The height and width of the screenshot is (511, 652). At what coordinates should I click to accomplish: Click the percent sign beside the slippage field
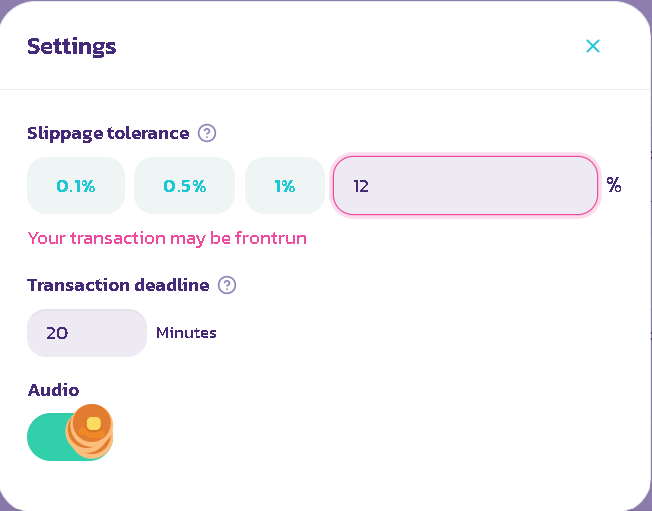614,185
